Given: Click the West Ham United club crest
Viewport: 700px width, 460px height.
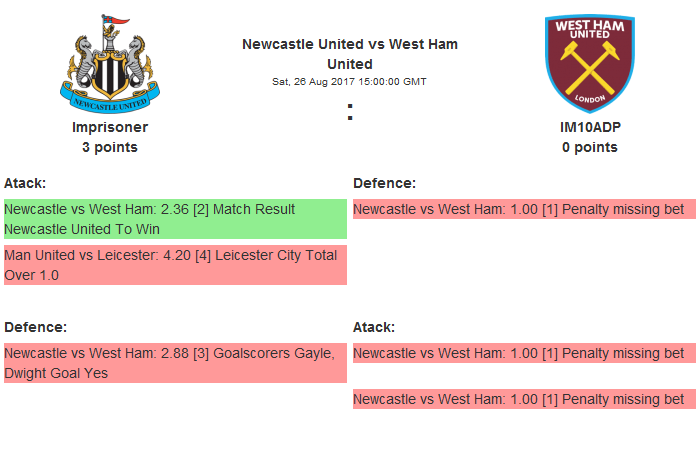Looking at the screenshot, I should [589, 62].
